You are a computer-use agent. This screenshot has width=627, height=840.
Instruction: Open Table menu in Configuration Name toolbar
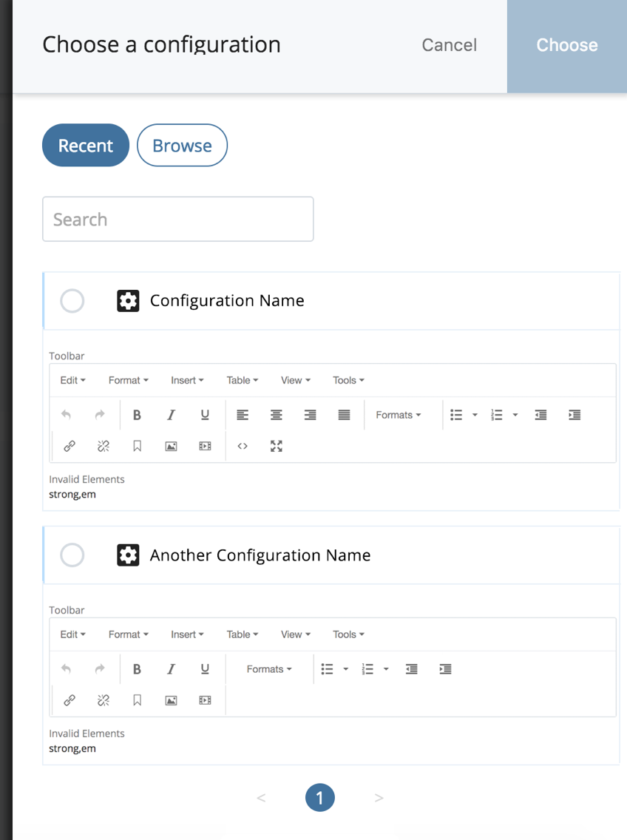click(x=243, y=380)
